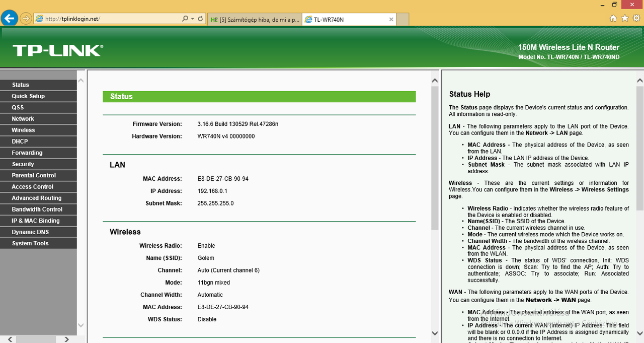
Task: Click LAN IP address 192.168.0.1
Action: click(212, 191)
